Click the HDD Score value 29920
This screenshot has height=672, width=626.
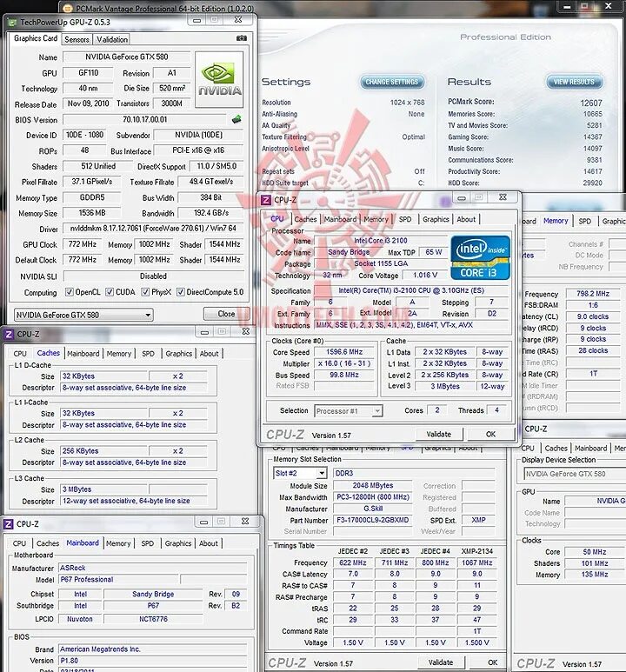pos(592,183)
